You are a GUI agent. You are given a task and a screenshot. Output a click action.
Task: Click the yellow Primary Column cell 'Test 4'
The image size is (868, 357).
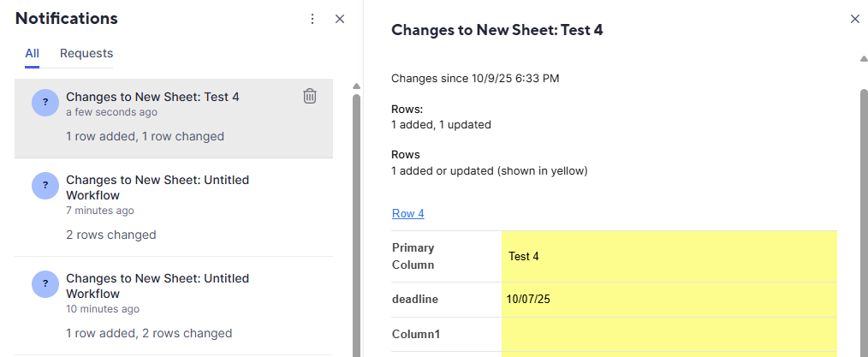669,256
